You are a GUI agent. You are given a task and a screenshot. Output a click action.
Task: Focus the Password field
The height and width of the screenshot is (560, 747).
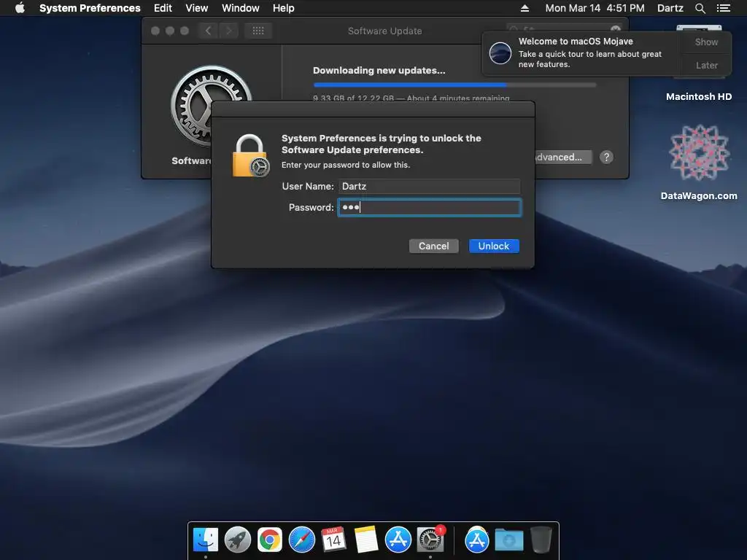tap(429, 208)
